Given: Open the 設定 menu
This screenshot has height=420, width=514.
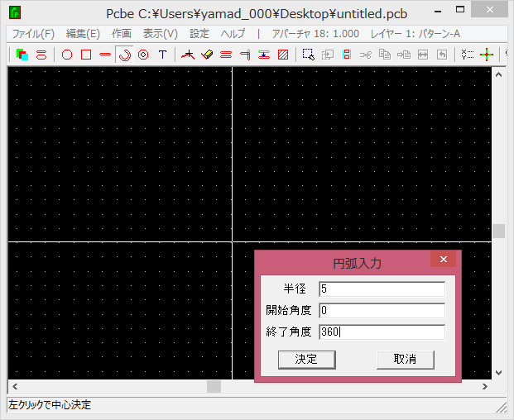Looking at the screenshot, I should [x=199, y=34].
